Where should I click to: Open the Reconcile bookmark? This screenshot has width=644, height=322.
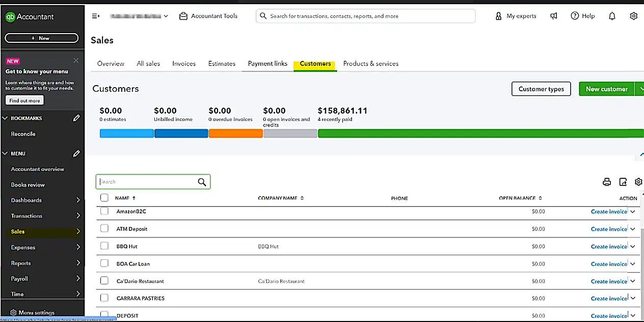pyautogui.click(x=23, y=134)
